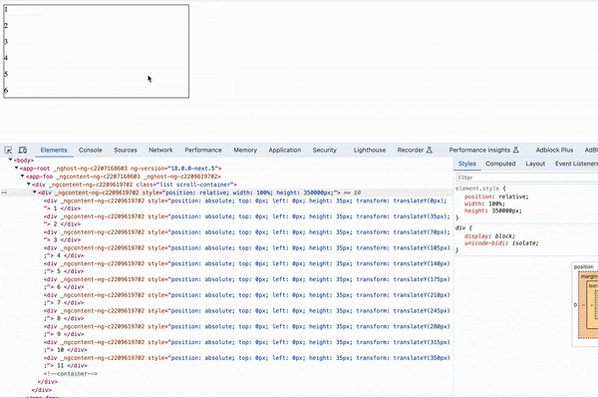Open the Performance insights tab
The image size is (598, 398).
click(484, 150)
